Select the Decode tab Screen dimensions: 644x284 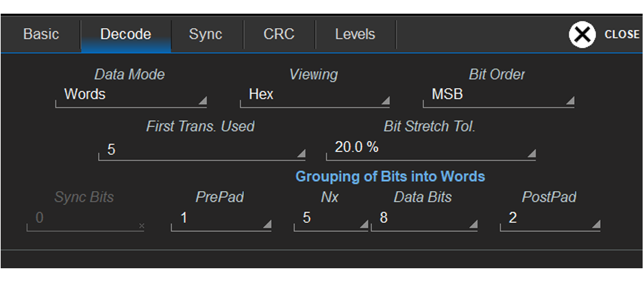click(125, 34)
